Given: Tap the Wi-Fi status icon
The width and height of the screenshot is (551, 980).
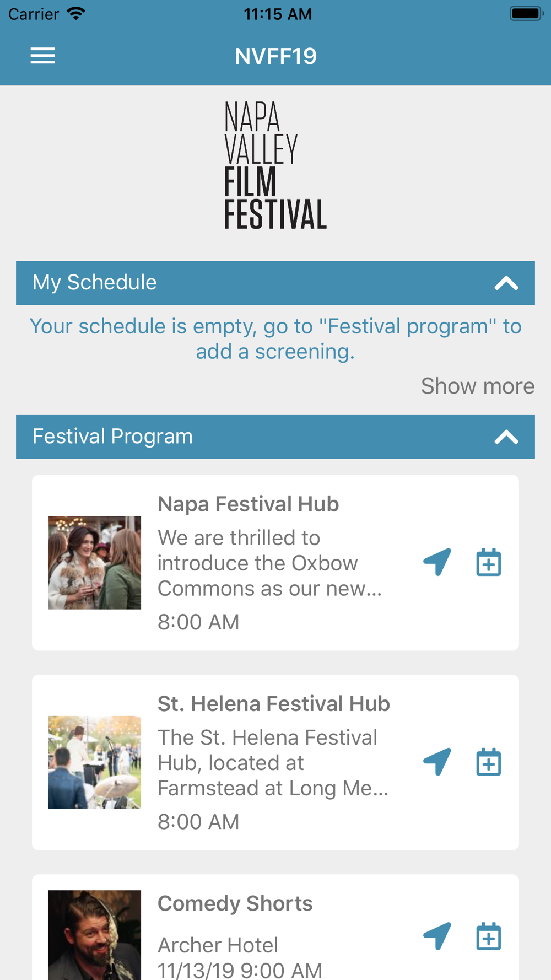Looking at the screenshot, I should [x=76, y=13].
